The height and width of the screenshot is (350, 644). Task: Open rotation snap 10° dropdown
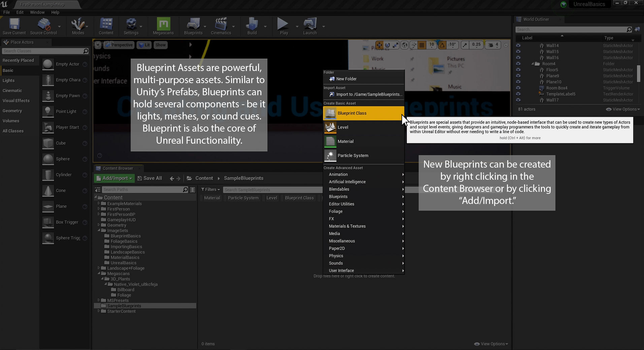452,45
